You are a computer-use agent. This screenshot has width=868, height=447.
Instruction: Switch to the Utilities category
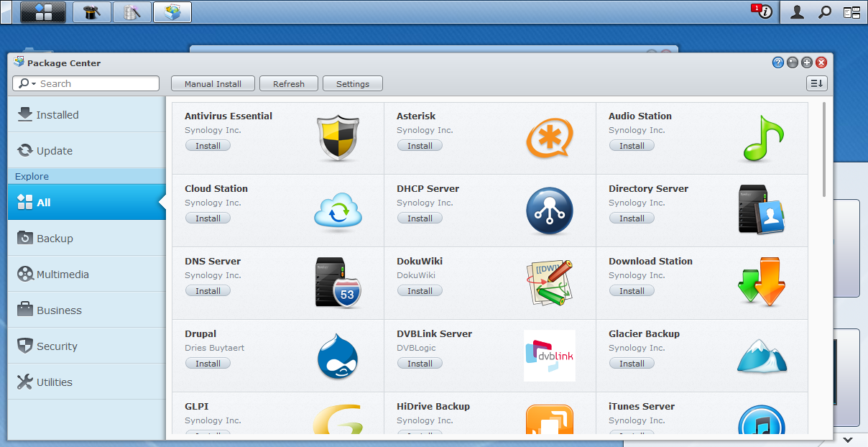click(87, 382)
